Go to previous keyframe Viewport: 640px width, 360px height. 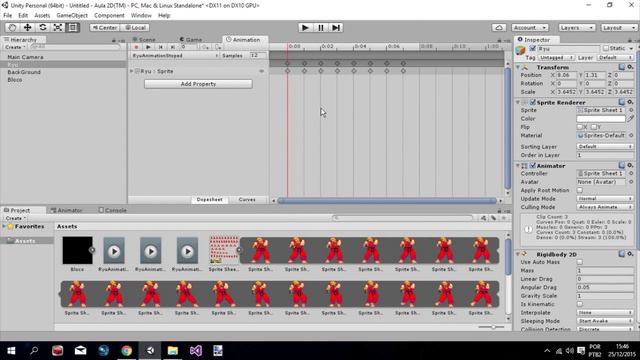coord(160,47)
